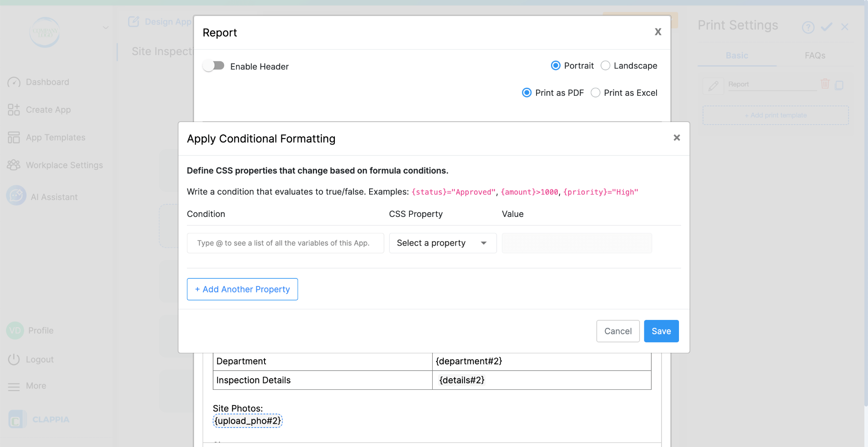Click the blue Save button

coord(661,331)
